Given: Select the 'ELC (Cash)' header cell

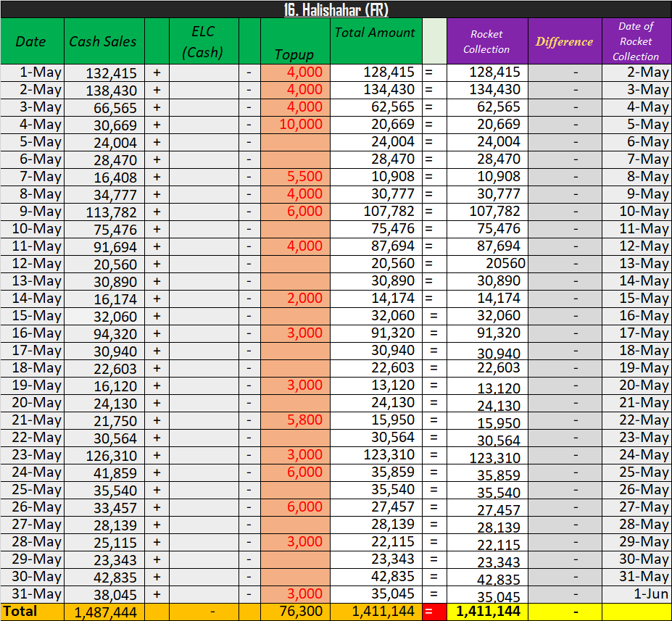Looking at the screenshot, I should pyautogui.click(x=204, y=41).
